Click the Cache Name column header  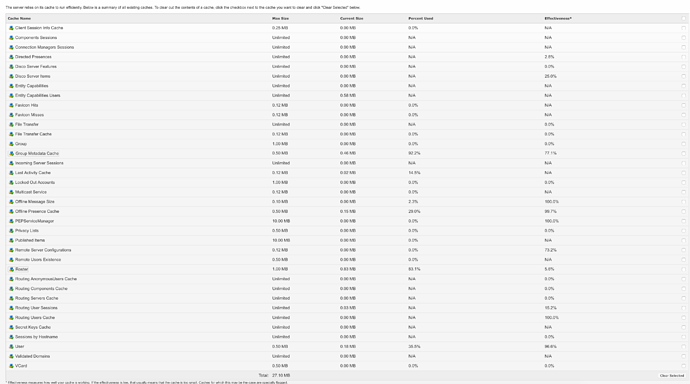[19, 18]
